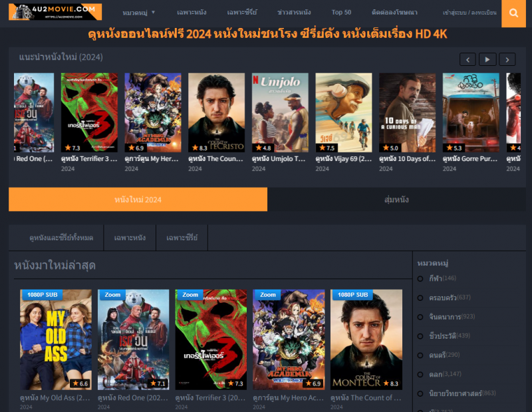The image size is (532, 412).
Task: Click 5.3 star rating on Gorre Puranam poster
Action: (454, 148)
